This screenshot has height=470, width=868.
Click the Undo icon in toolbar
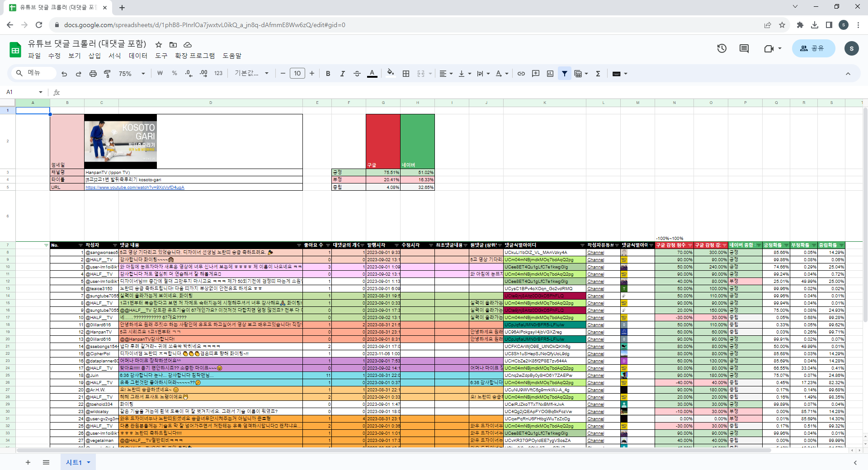pos(64,74)
